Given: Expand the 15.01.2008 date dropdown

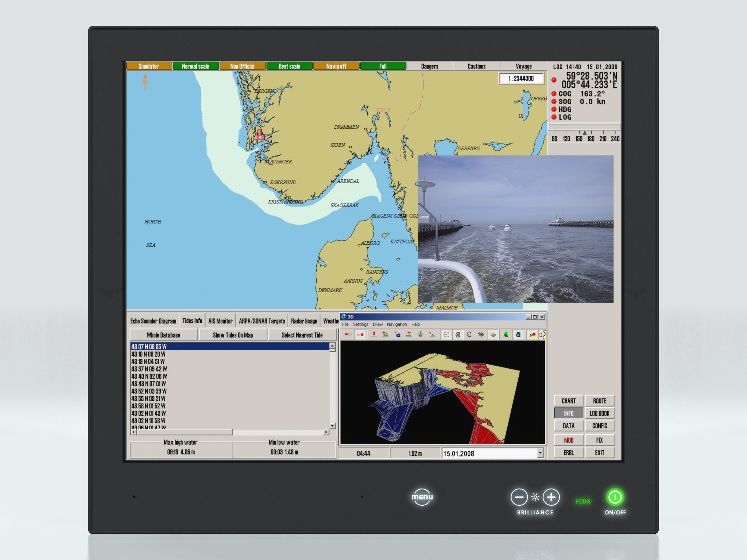Looking at the screenshot, I should pyautogui.click(x=540, y=453).
